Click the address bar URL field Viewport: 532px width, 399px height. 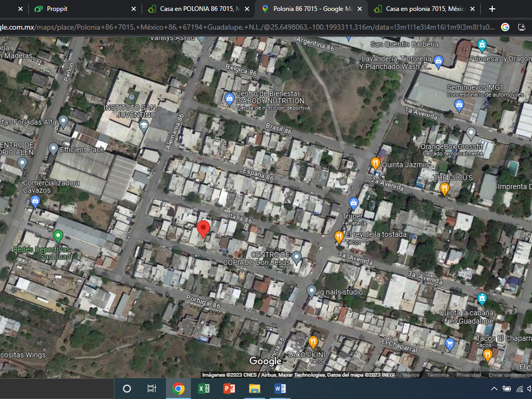click(248, 27)
